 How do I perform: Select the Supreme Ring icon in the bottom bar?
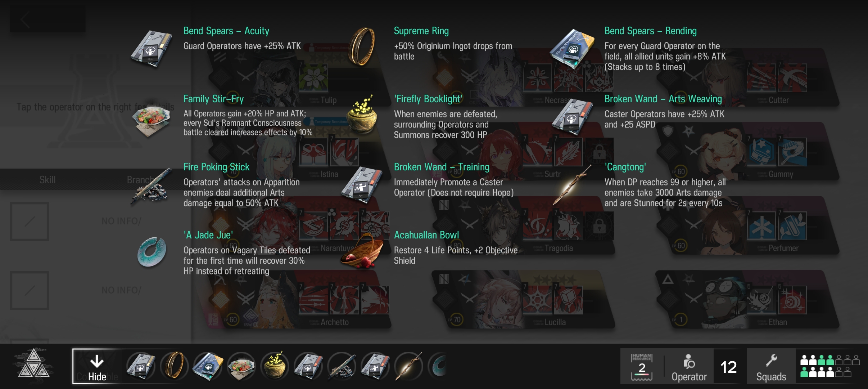[174, 366]
